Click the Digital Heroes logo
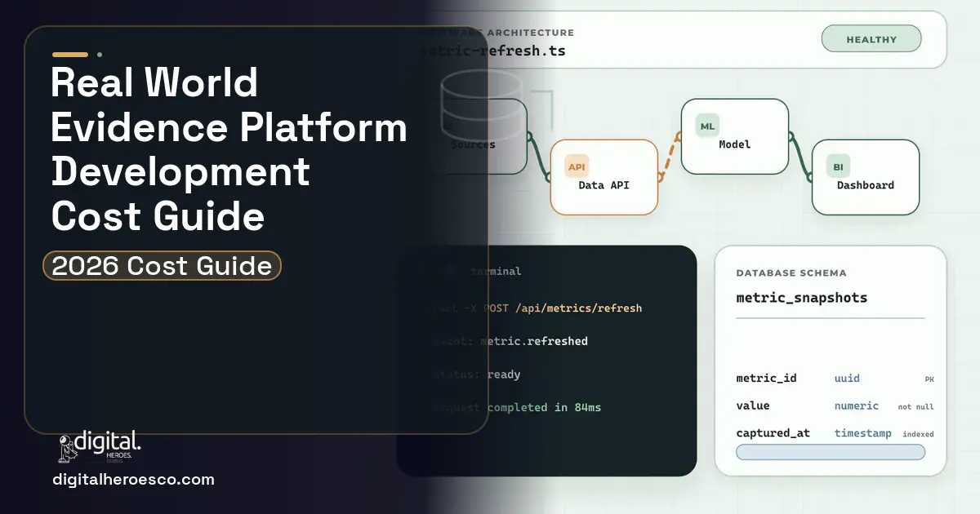Screen dimensions: 980x514 point(100,447)
